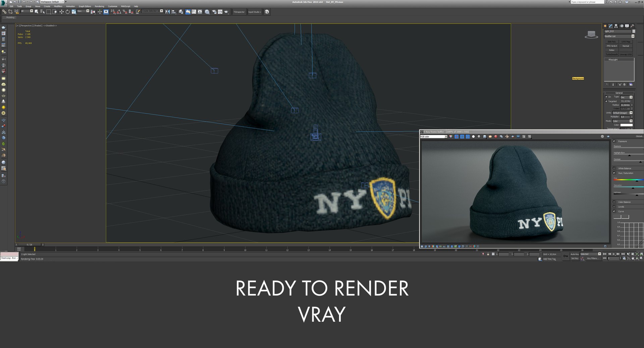This screenshot has height=348, width=644.
Task: Toggle Exposure checkbox in frame buffer
Action: [614, 141]
